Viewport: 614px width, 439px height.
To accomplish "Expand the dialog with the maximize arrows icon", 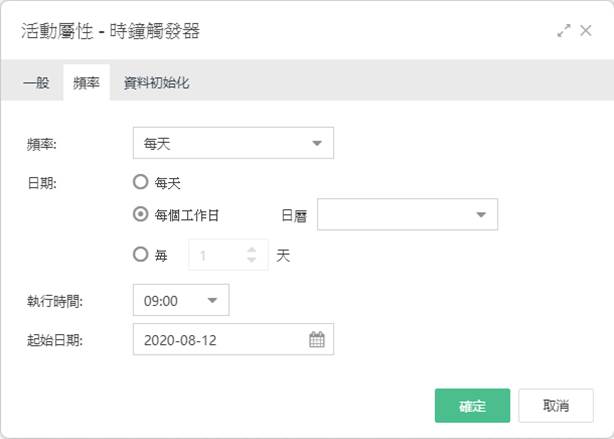I will point(564,31).
